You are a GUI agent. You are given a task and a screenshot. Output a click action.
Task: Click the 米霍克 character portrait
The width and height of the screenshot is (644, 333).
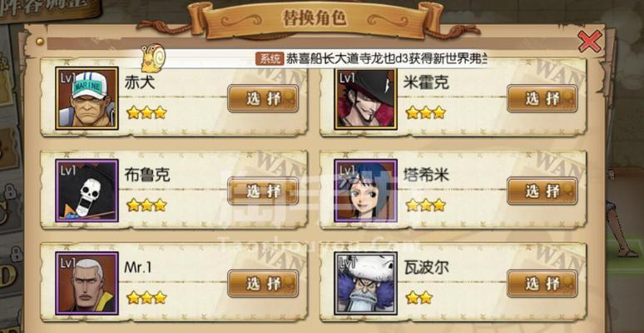365,99
